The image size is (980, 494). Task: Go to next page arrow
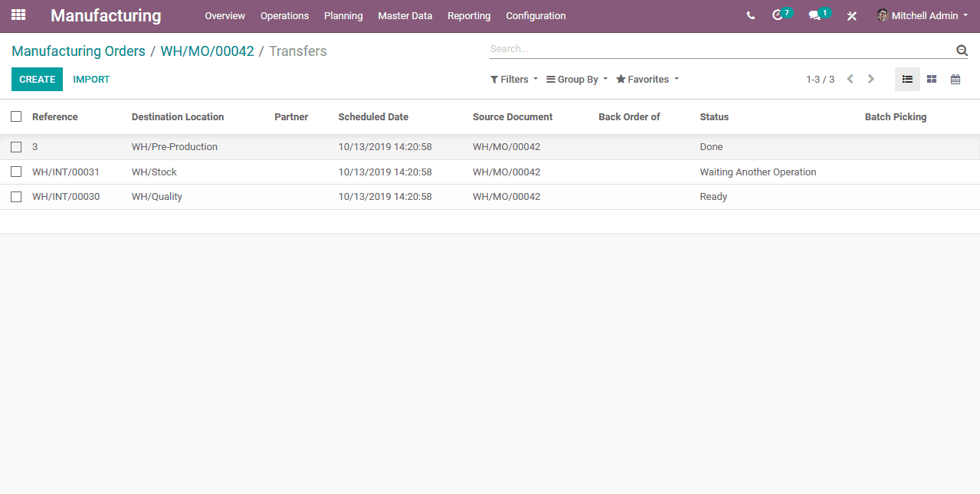click(x=870, y=80)
